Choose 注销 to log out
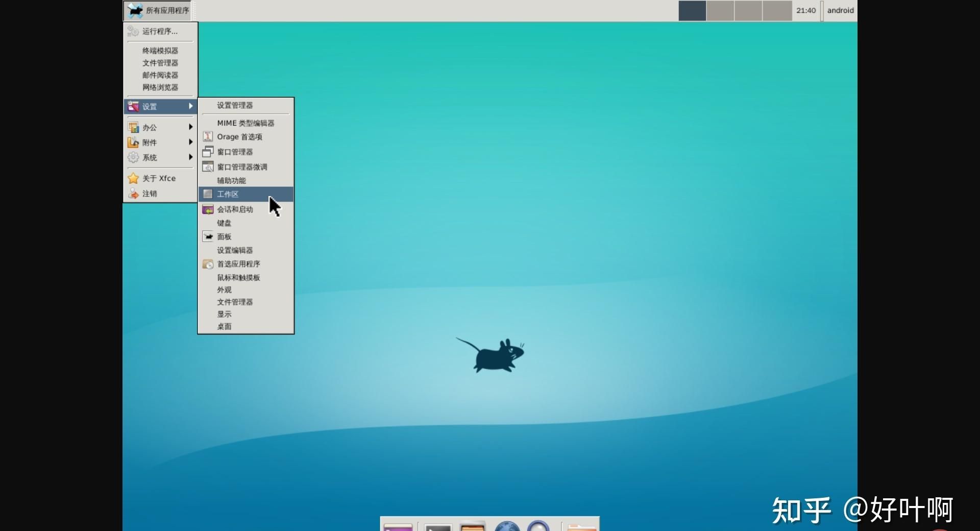This screenshot has width=980, height=531. 160,194
